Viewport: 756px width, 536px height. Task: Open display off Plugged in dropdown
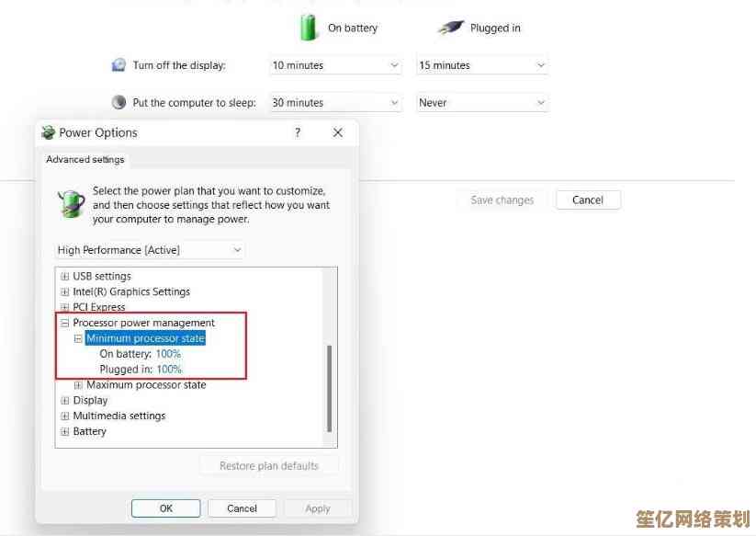pyautogui.click(x=482, y=65)
